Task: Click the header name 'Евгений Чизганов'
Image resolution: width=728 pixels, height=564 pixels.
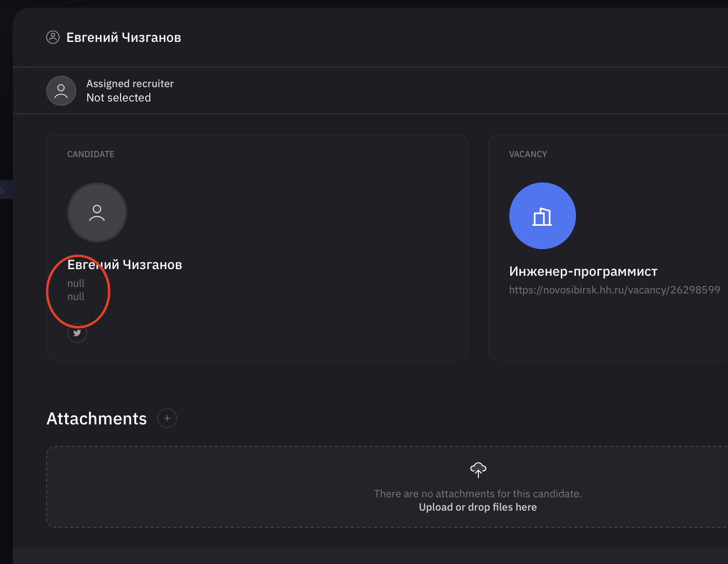Action: (x=123, y=37)
